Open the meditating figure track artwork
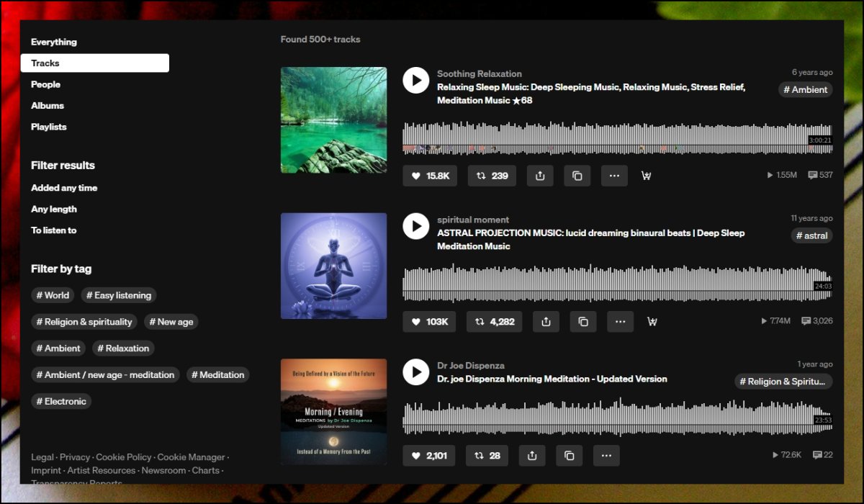The image size is (864, 504). point(333,266)
